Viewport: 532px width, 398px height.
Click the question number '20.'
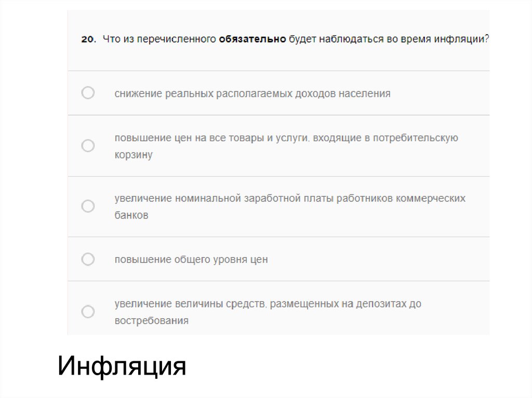[88, 40]
